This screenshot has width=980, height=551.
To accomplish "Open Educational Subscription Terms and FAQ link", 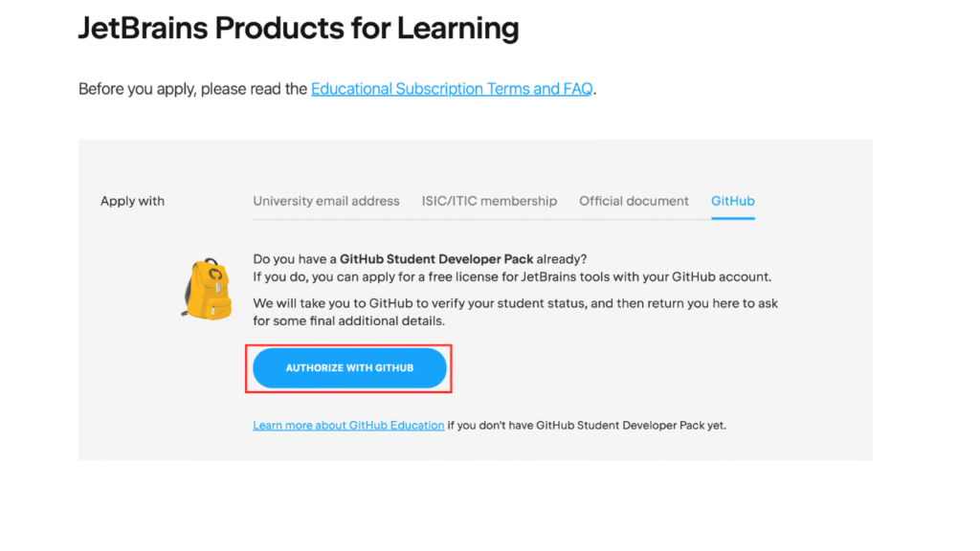I will tap(452, 89).
